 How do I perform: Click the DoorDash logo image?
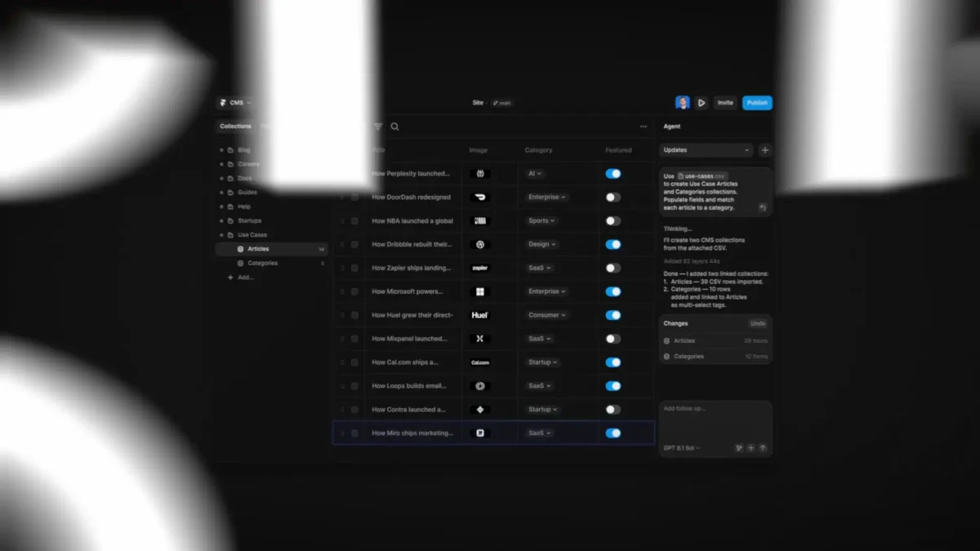tap(480, 198)
